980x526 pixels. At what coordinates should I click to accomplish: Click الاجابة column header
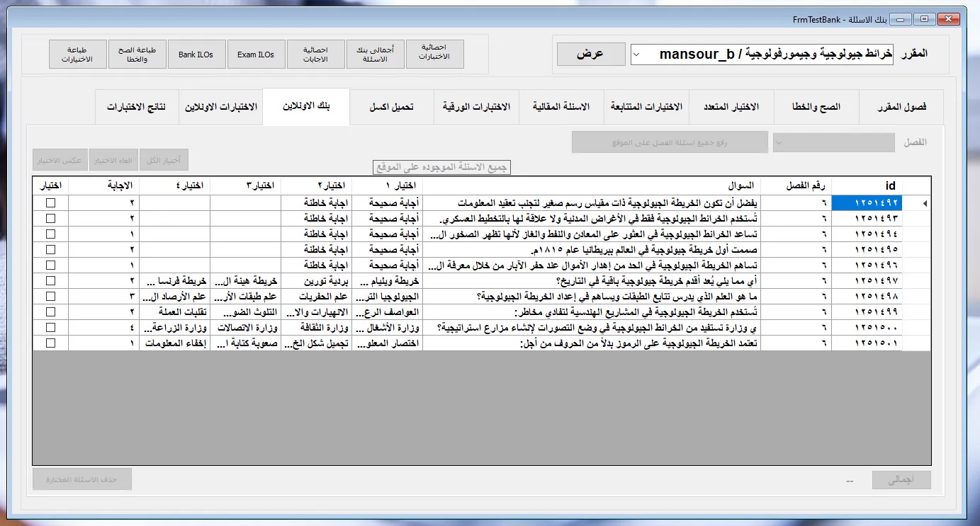(x=103, y=185)
